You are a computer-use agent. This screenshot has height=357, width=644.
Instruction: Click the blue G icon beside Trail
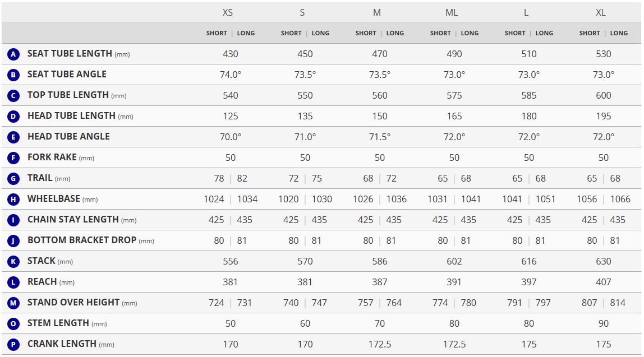(x=13, y=179)
